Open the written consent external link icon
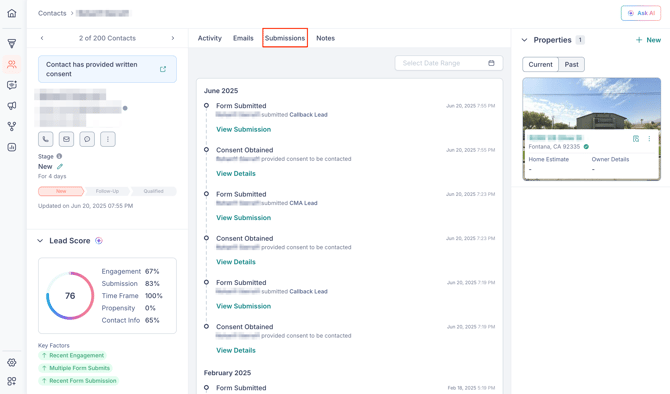670x394 pixels. click(163, 69)
